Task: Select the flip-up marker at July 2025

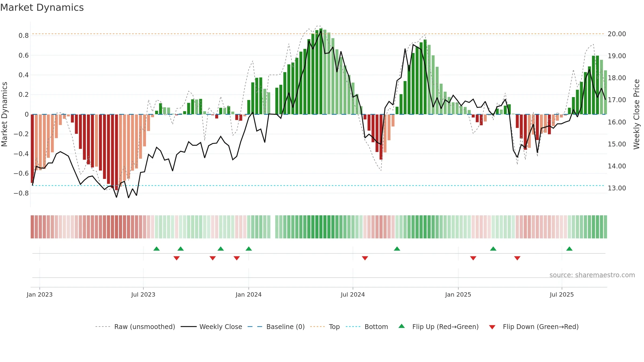Action: point(569,249)
